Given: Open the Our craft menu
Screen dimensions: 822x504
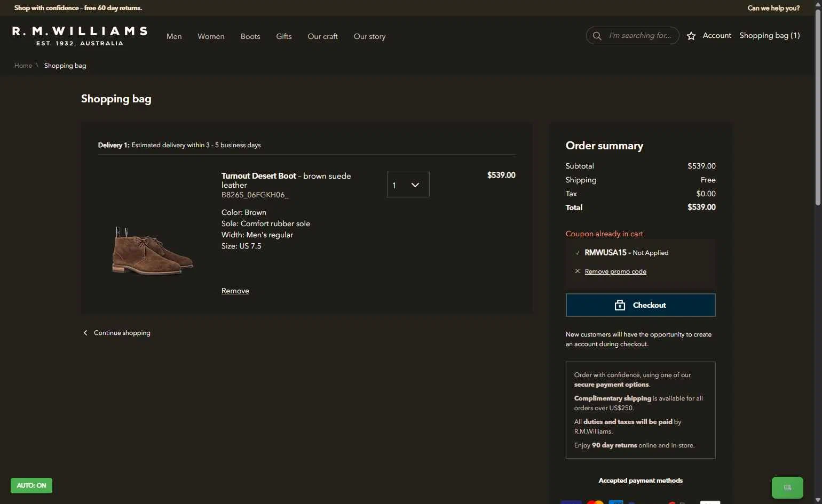Looking at the screenshot, I should [323, 36].
